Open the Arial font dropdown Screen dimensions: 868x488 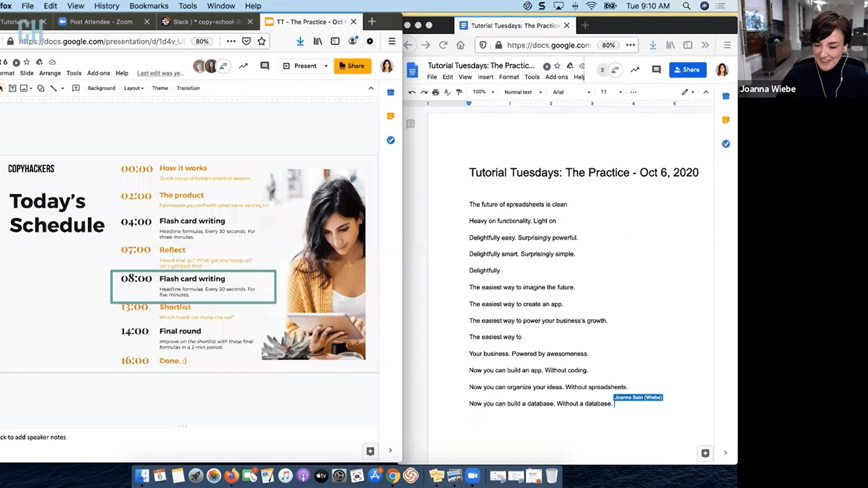click(571, 92)
